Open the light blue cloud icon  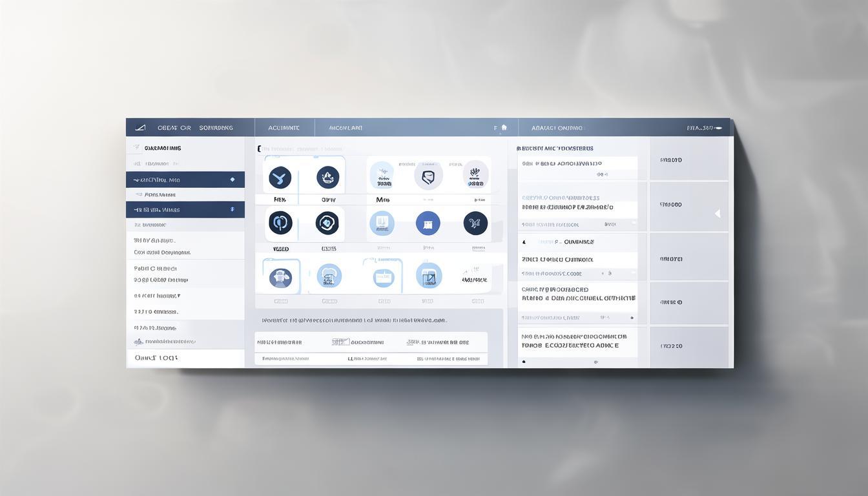[x=329, y=276]
